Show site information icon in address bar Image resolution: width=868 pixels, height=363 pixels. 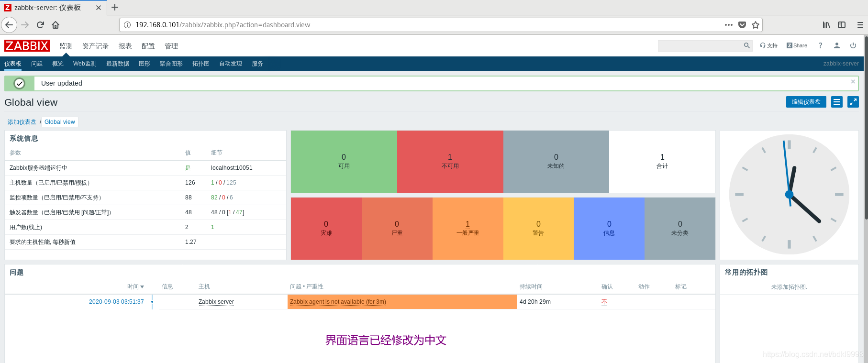[x=127, y=25]
